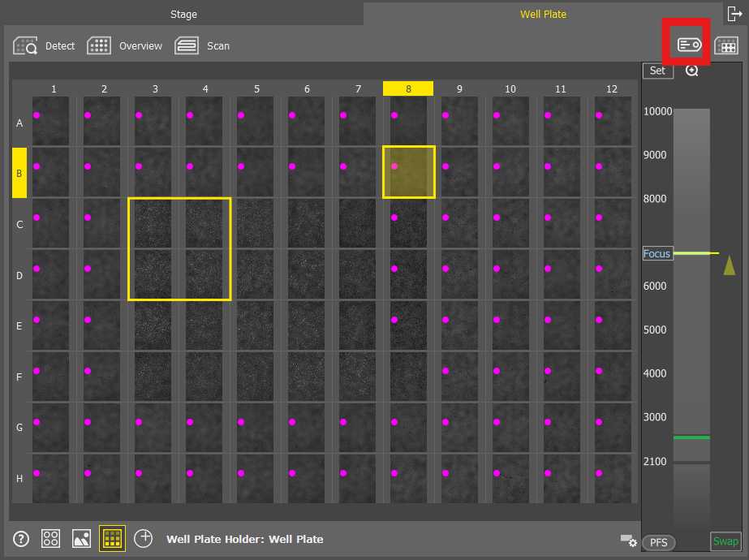Screen dimensions: 749x560
Task: Click the image picture icon in bottom bar
Action: 81,538
